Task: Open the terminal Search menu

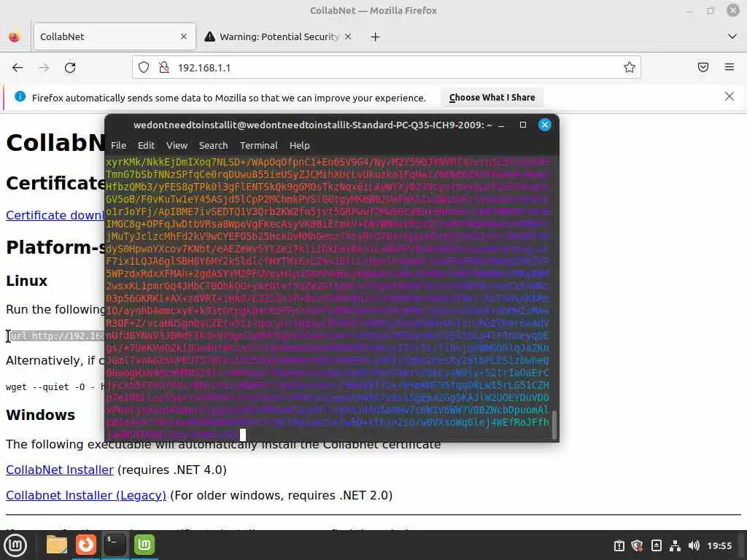Action: point(214,146)
